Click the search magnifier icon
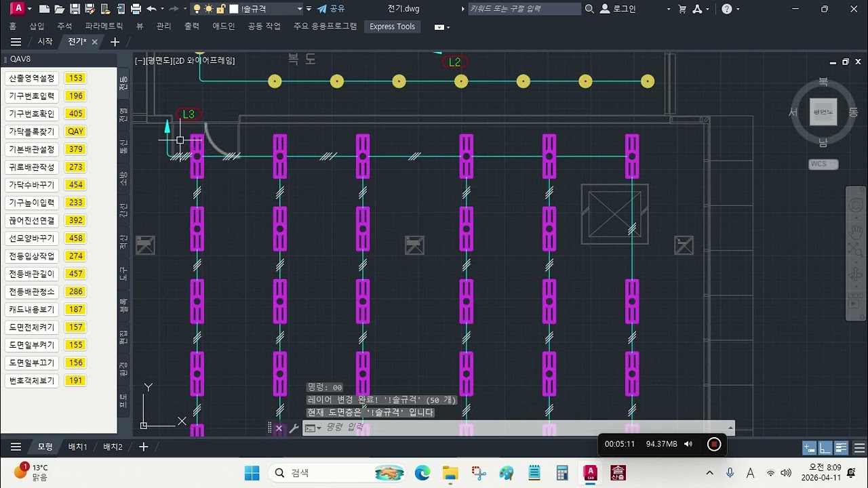 [x=589, y=9]
